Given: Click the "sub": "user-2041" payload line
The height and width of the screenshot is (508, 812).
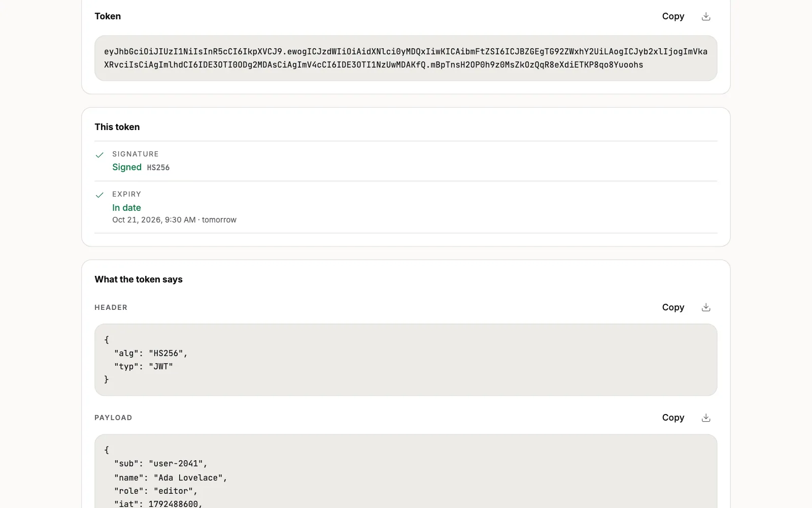Looking at the screenshot, I should tap(161, 463).
